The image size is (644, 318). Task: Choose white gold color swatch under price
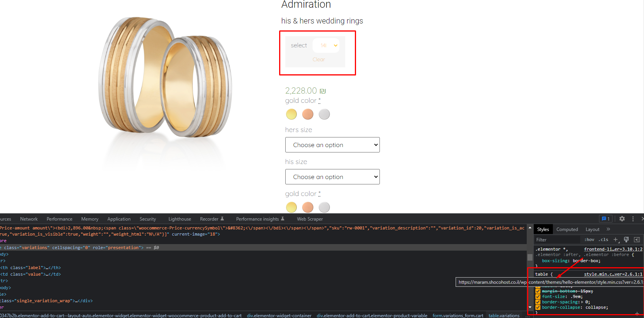(324, 114)
